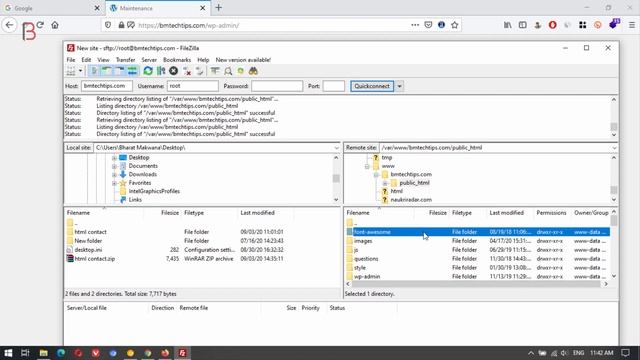Focus the Port input field
Screen dimensions: 640x360
pyautogui.click(x=333, y=86)
